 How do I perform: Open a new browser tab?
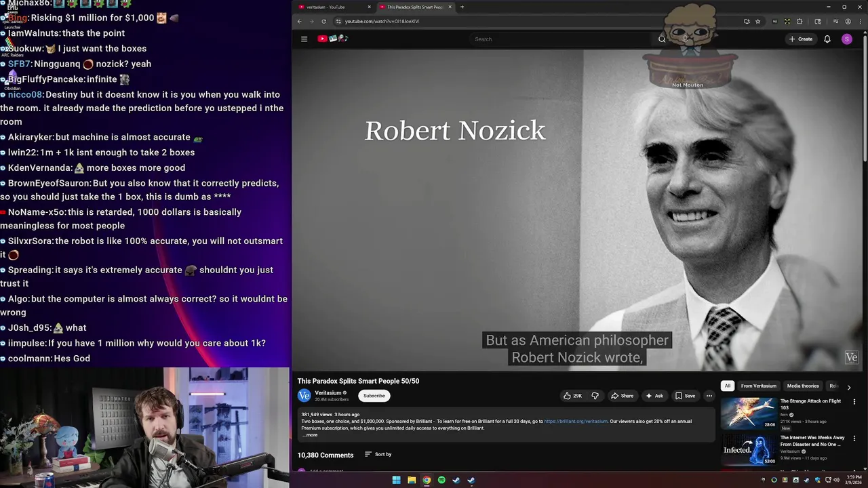(x=462, y=7)
